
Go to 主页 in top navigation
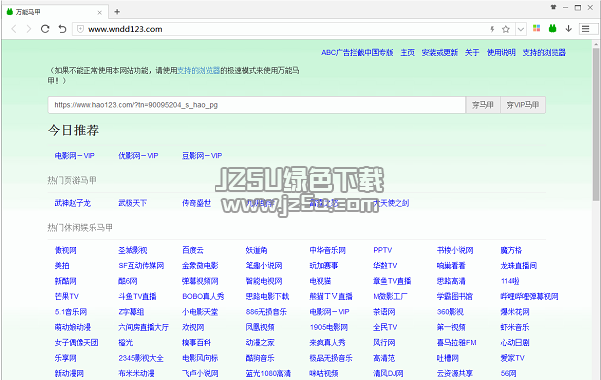point(407,53)
